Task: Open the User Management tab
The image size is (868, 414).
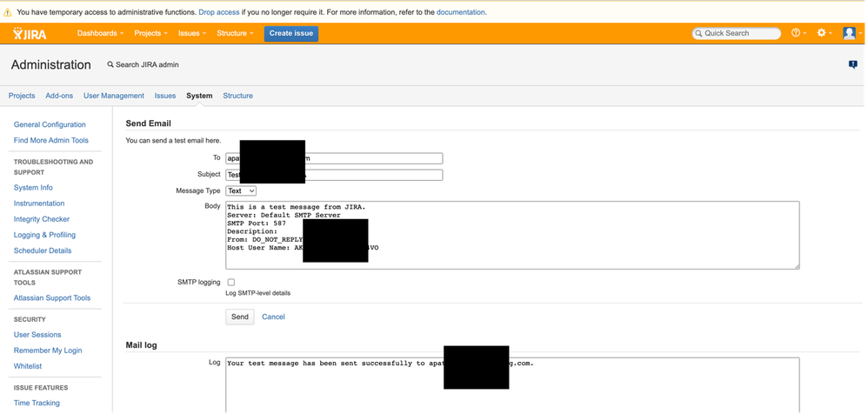Action: (x=113, y=96)
